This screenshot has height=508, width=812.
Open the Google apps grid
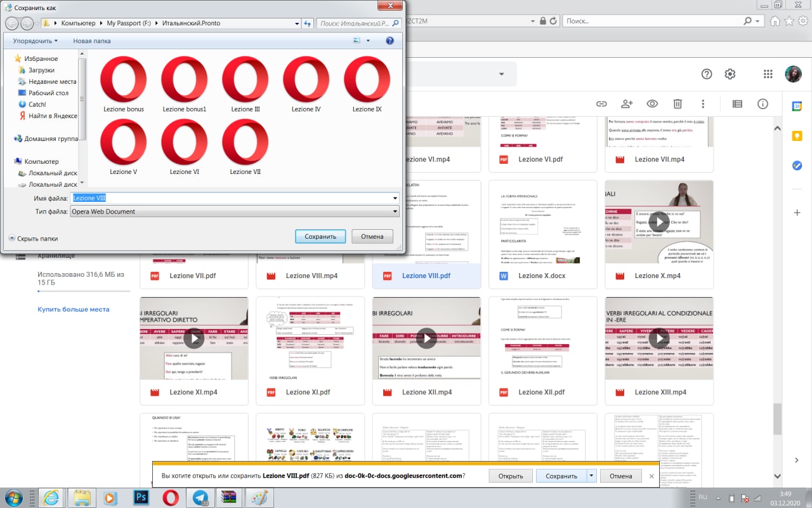coord(768,74)
